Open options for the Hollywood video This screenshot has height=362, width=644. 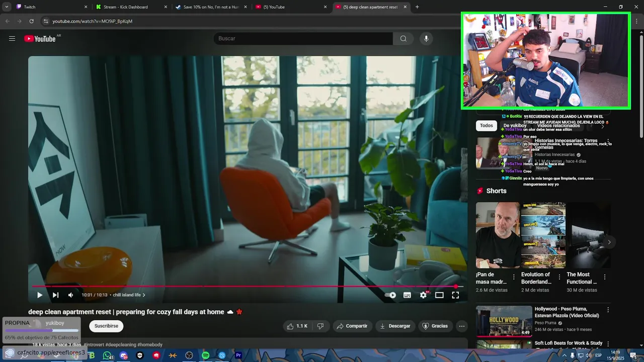[608, 310]
